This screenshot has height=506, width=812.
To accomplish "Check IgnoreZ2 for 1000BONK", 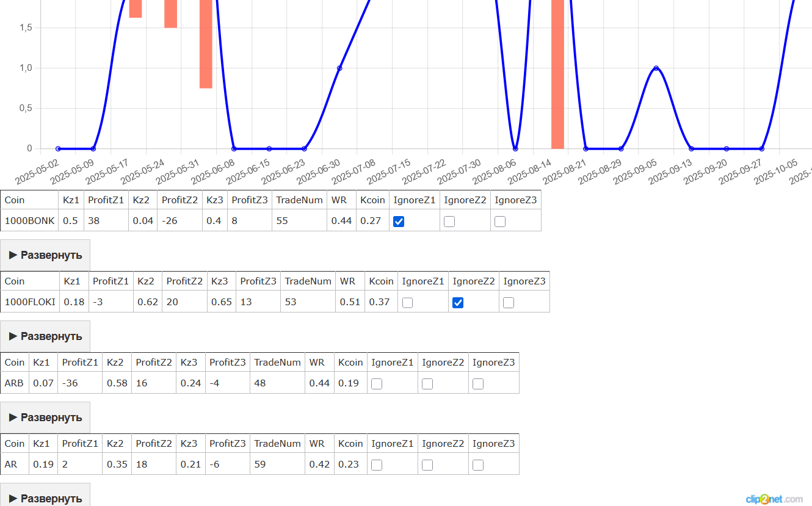I will pos(449,222).
